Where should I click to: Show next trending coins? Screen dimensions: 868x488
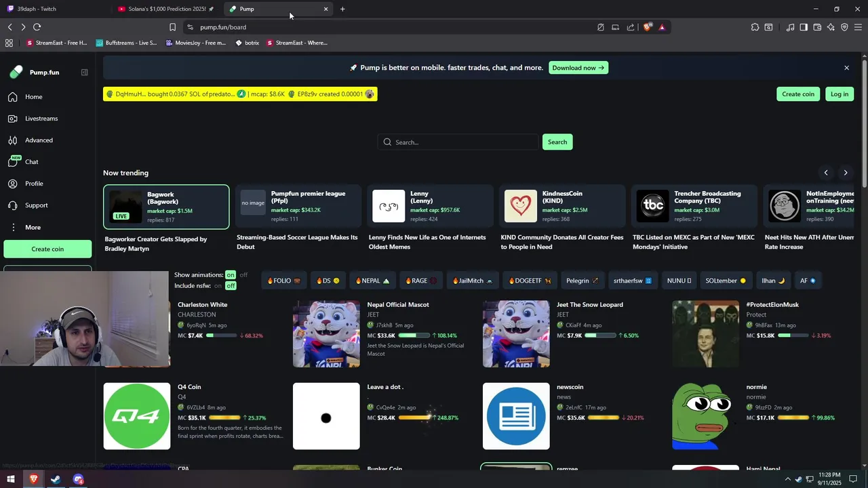[845, 173]
